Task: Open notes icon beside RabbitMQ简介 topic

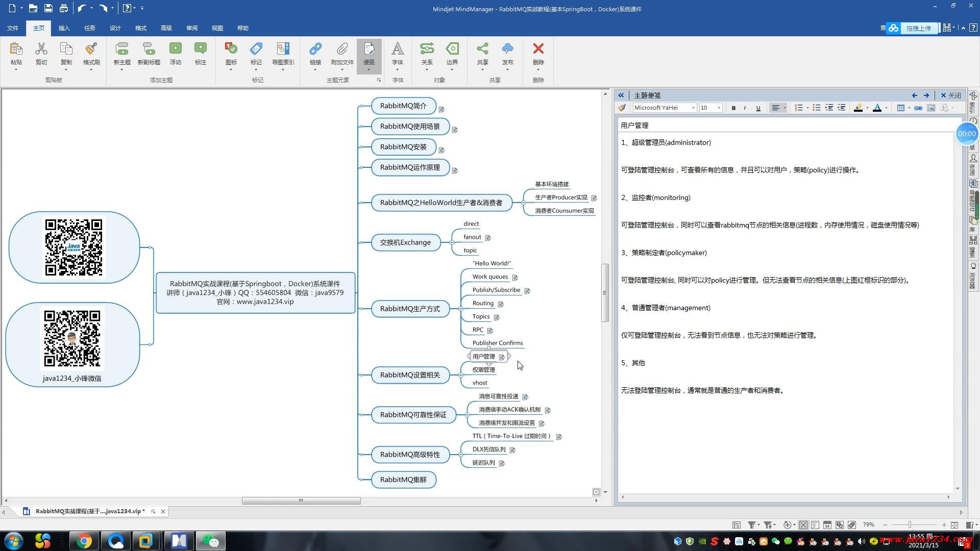Action: 442,109
